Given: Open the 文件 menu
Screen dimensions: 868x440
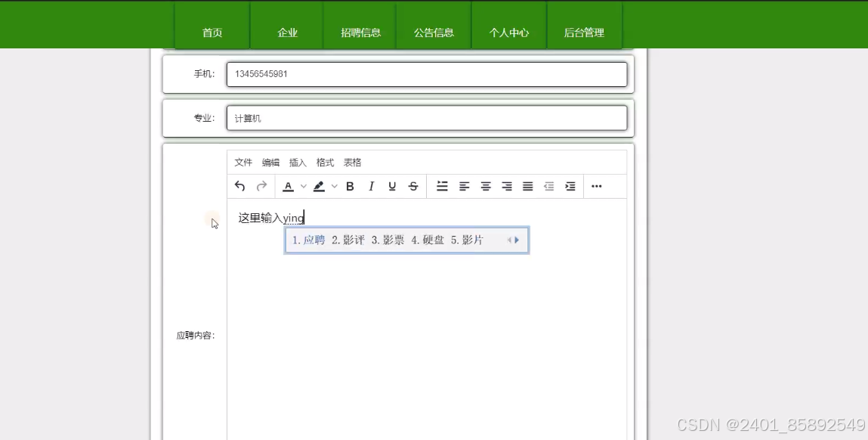Looking at the screenshot, I should pyautogui.click(x=243, y=163).
